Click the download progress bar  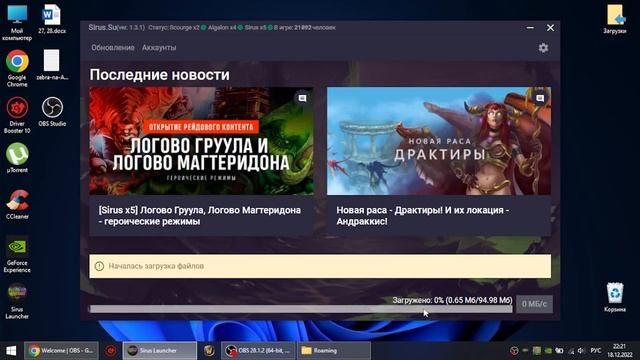click(301, 309)
